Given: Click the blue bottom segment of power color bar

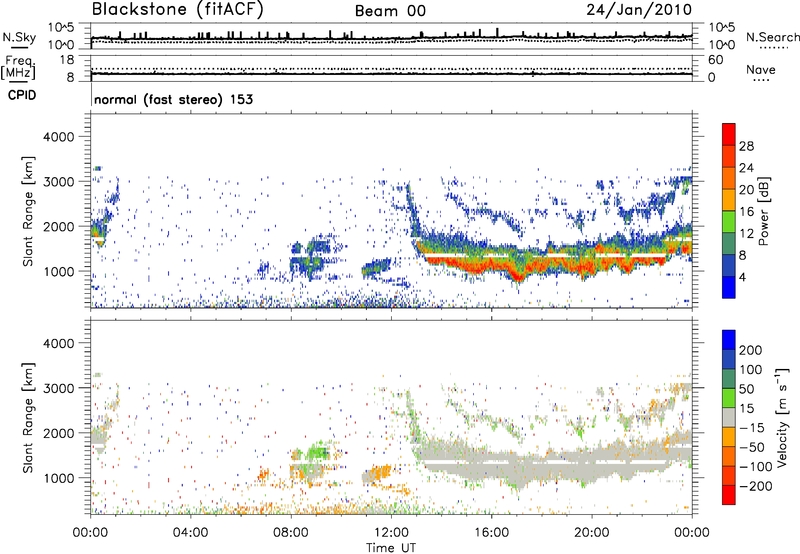Looking at the screenshot, I should (x=729, y=287).
